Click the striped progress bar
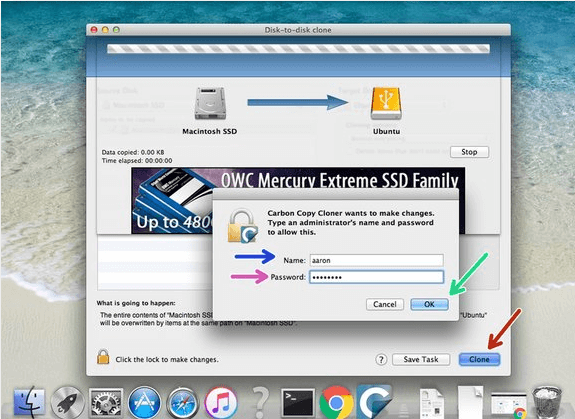The height and width of the screenshot is (419, 575). coord(298,48)
